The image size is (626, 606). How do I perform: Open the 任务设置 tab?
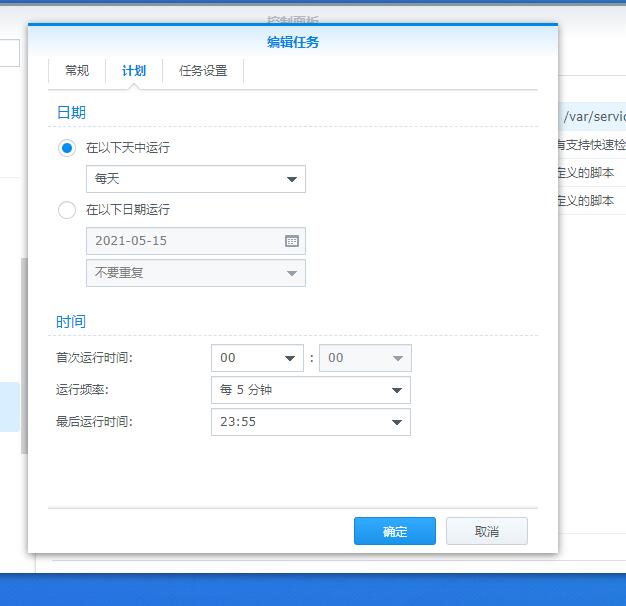[203, 71]
